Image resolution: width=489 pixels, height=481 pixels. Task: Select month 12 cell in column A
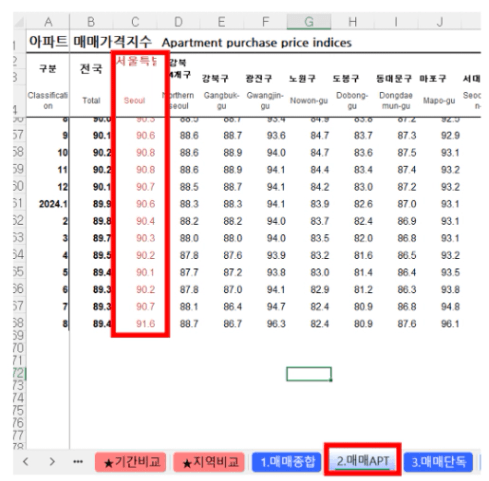(63, 187)
